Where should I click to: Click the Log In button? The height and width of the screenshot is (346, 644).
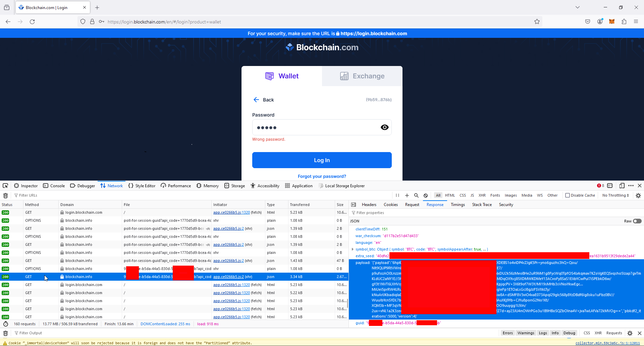point(322,160)
